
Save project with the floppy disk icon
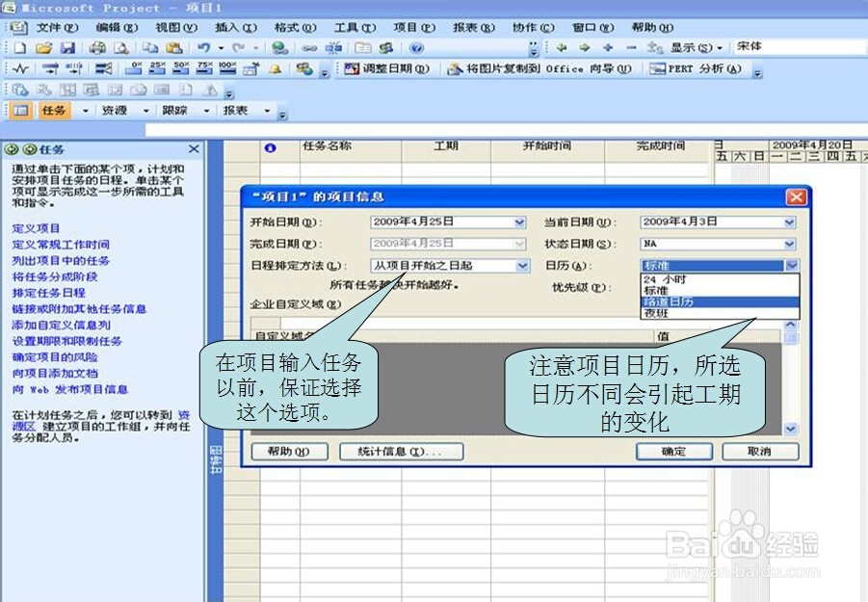pyautogui.click(x=67, y=48)
